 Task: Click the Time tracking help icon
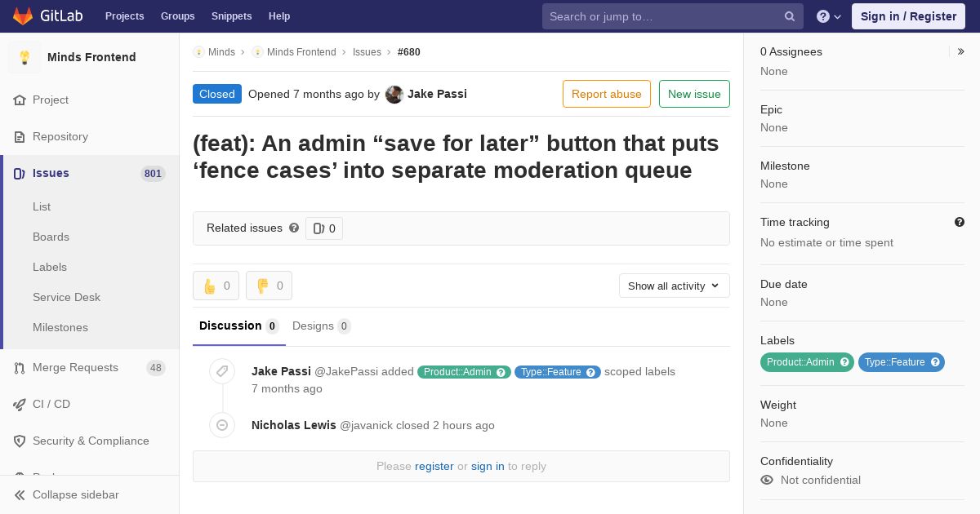click(x=960, y=222)
